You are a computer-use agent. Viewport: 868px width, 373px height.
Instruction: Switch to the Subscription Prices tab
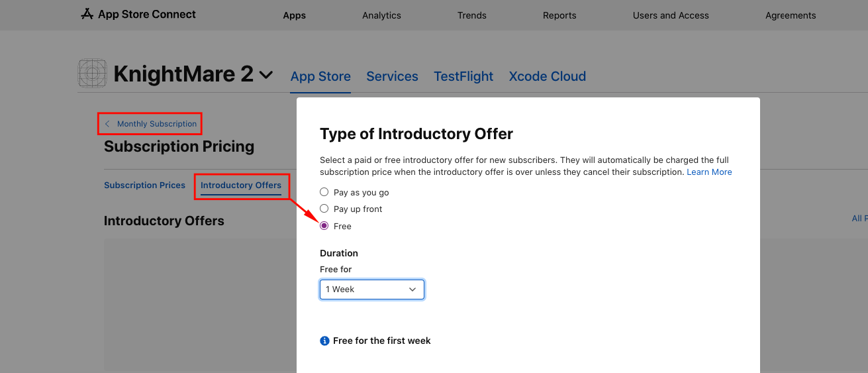144,186
